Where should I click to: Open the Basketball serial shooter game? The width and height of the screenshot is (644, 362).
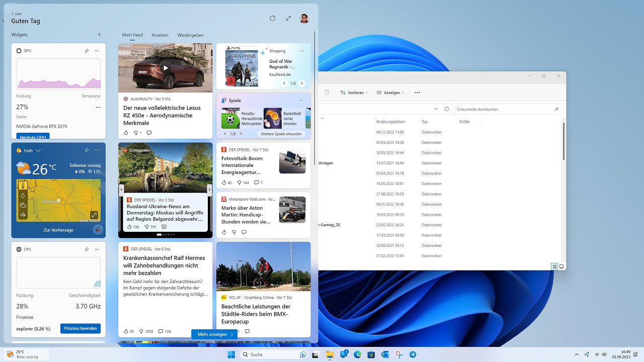[x=284, y=118]
